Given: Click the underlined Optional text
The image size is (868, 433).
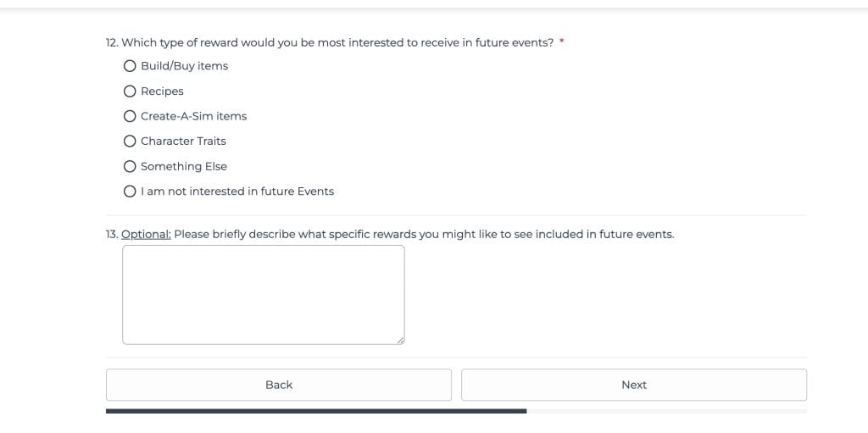Looking at the screenshot, I should tap(146, 235).
